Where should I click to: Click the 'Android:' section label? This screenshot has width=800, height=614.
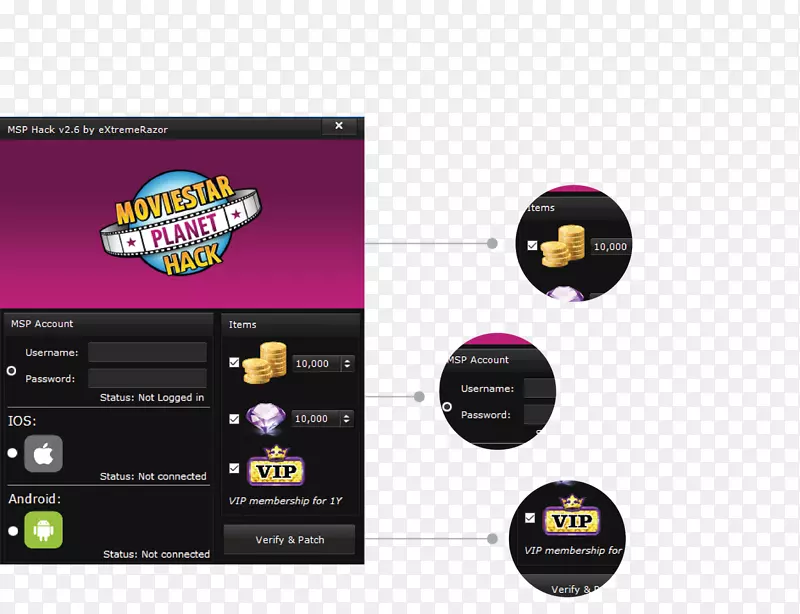pos(35,499)
